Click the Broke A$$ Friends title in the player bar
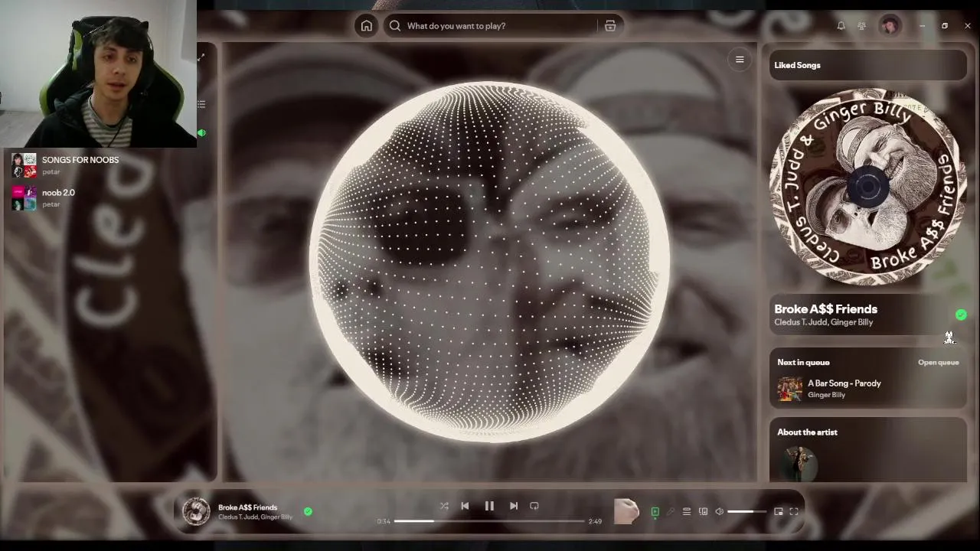 coord(247,507)
